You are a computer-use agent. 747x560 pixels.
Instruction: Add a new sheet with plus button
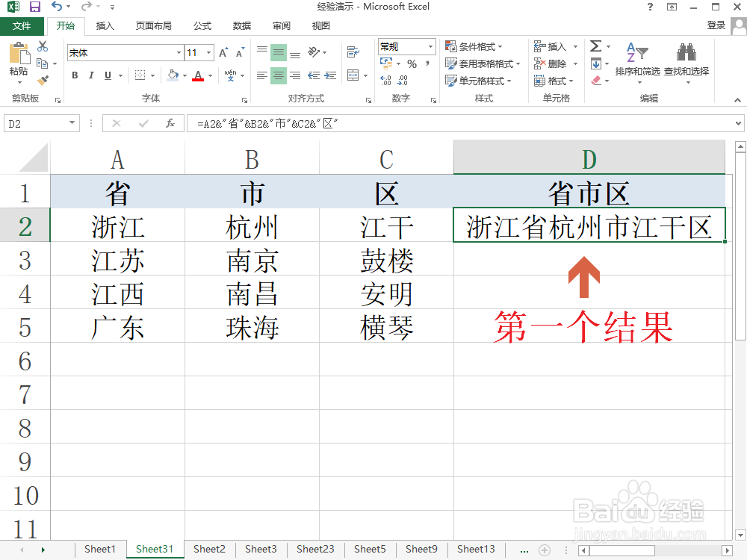point(544,550)
